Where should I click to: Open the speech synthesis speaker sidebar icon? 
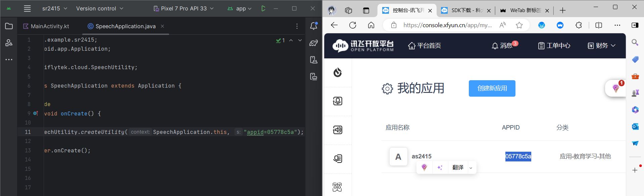coord(338,130)
